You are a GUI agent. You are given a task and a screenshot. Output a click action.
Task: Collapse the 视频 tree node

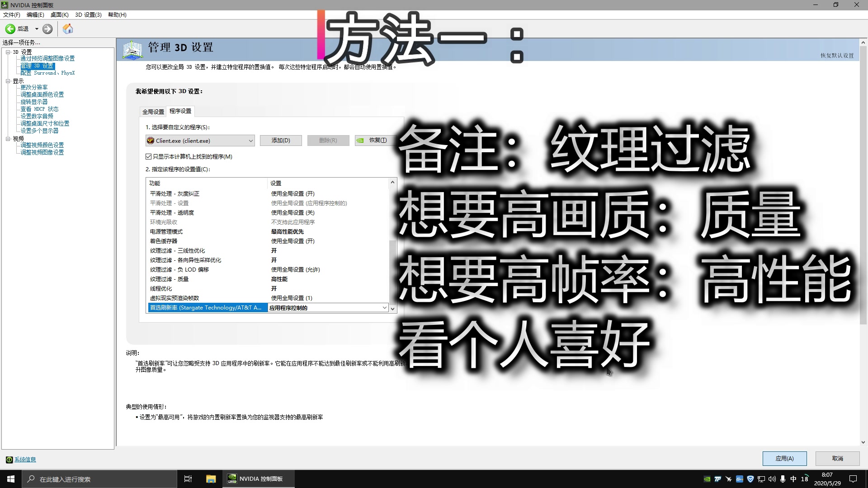[8, 139]
